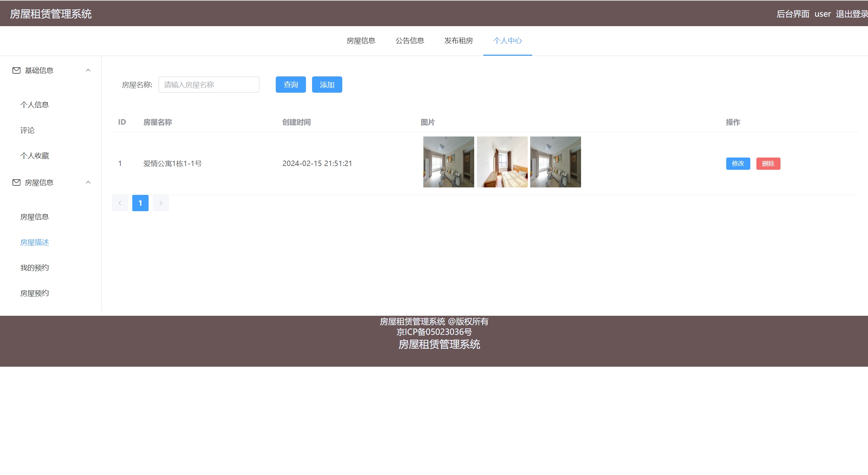Click the 退出登录 logout link
868x475 pixels.
coord(851,14)
